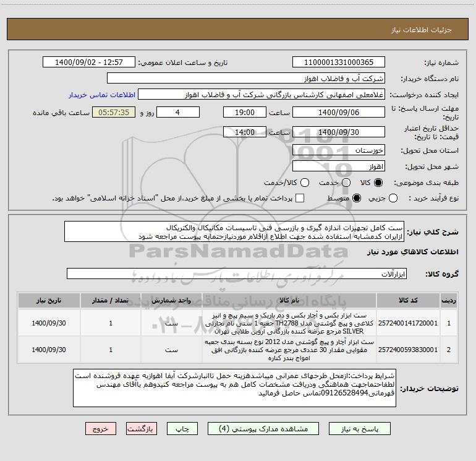The height and width of the screenshot is (461, 476).
Task: Click the 'اطلاعات کالاهای مورد نیاز' section heading
Action: click(412, 252)
